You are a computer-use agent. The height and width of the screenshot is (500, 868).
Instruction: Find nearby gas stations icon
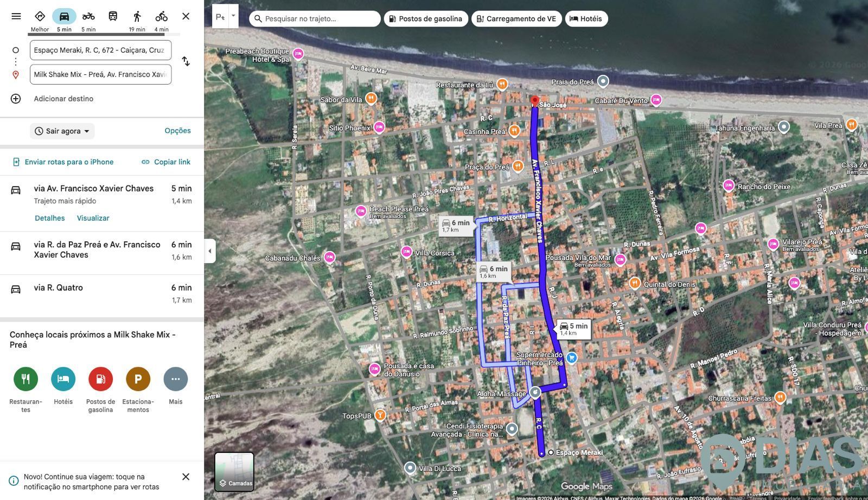tap(100, 379)
